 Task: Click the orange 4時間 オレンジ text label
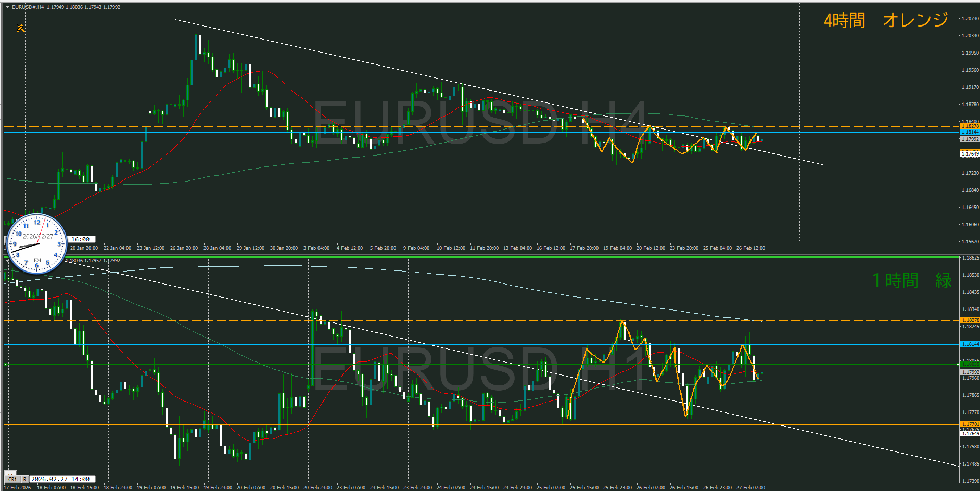(886, 21)
